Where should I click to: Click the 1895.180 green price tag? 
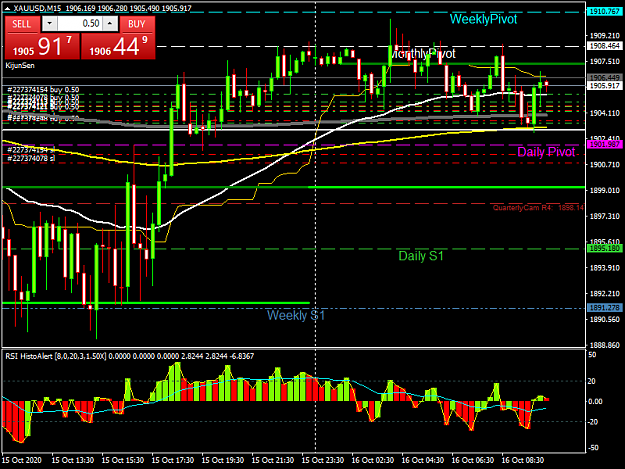click(x=604, y=248)
